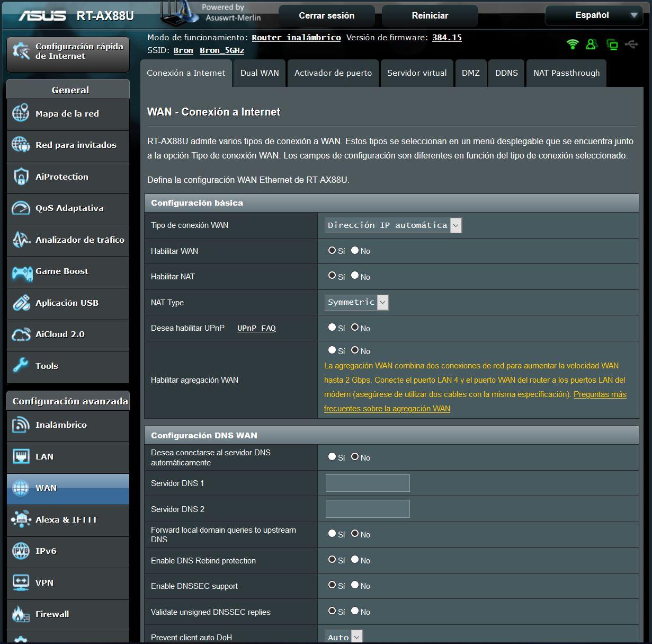Switch to the Servidor virtual tab
Image resolution: width=652 pixels, height=644 pixels.
(x=417, y=73)
